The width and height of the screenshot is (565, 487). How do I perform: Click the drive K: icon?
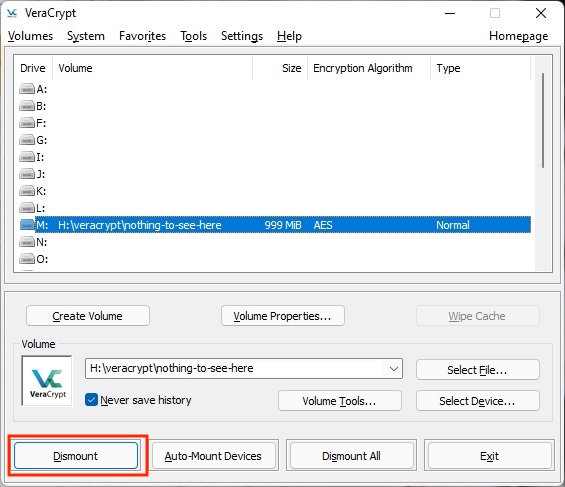27,191
